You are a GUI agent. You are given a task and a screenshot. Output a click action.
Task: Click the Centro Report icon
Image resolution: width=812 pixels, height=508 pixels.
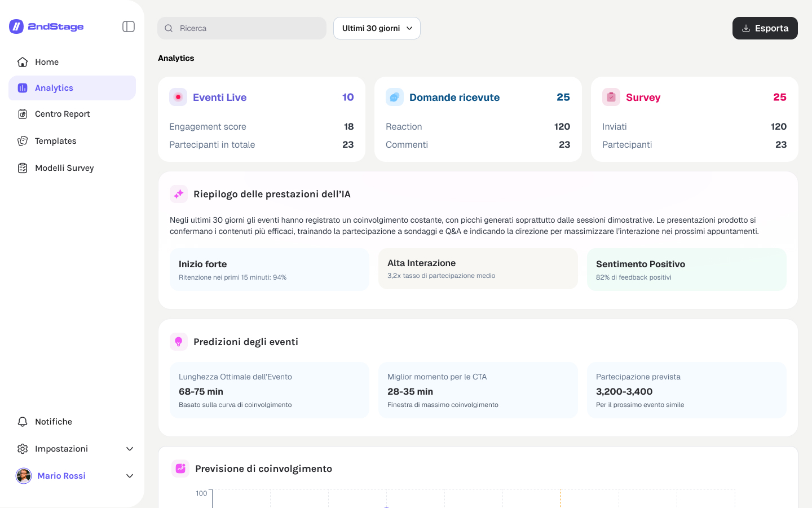pos(23,114)
